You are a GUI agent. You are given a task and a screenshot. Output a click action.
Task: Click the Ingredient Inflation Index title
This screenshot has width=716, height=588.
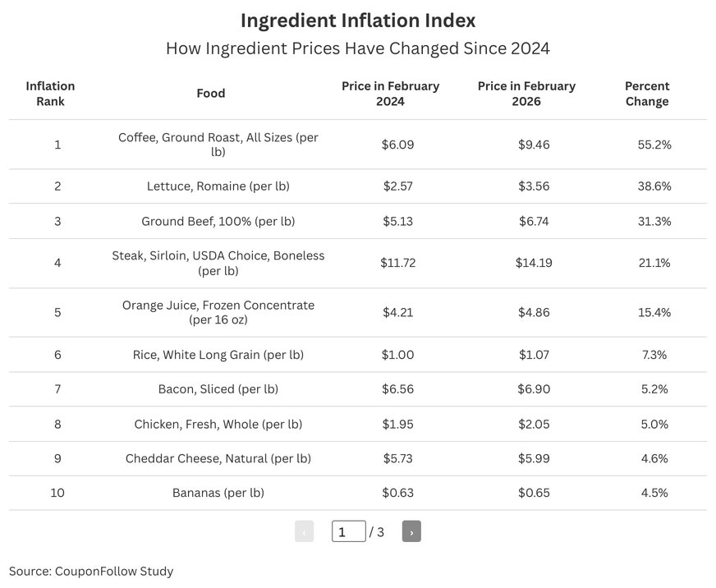coord(358,21)
